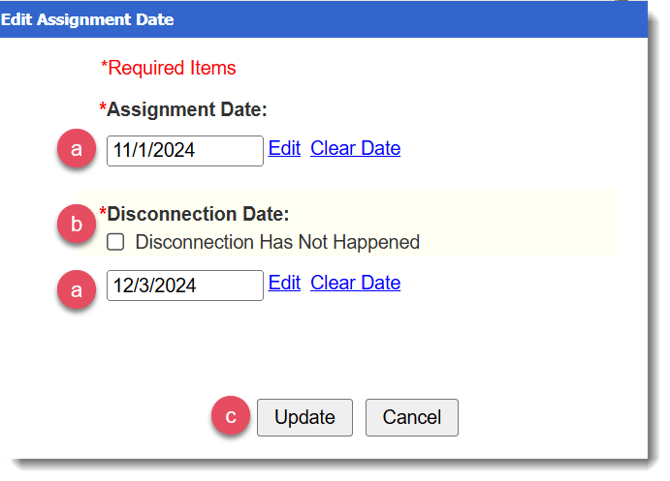Open Edit link next to the 11/1/2024 date
The image size is (670, 481).
[x=284, y=148]
